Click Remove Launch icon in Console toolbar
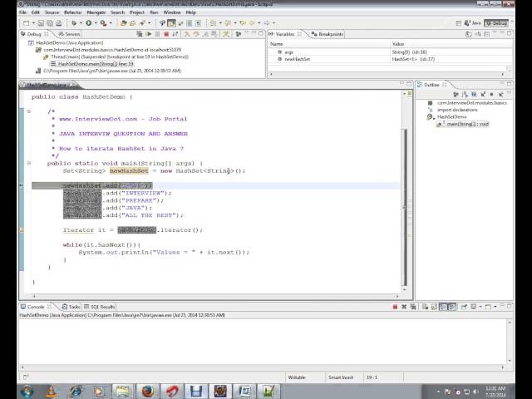The width and height of the screenshot is (532, 399). (x=404, y=307)
